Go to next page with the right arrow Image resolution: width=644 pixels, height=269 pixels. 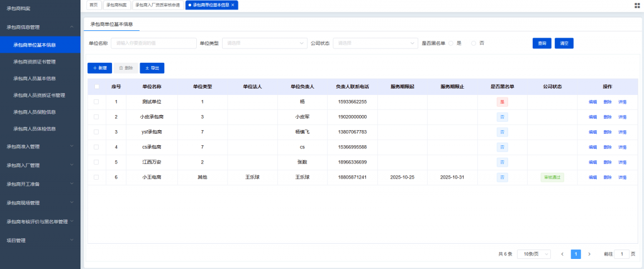click(589, 254)
